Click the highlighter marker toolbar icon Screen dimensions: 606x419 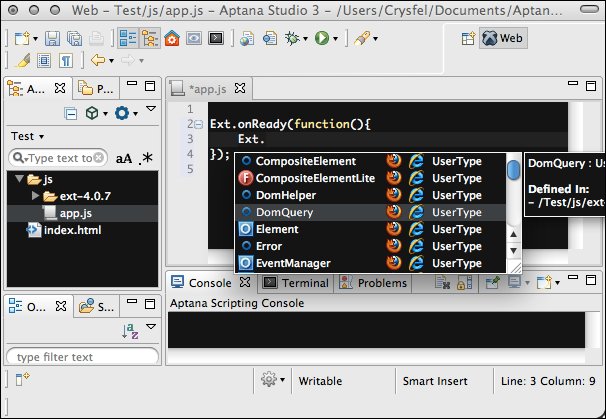pos(23,61)
